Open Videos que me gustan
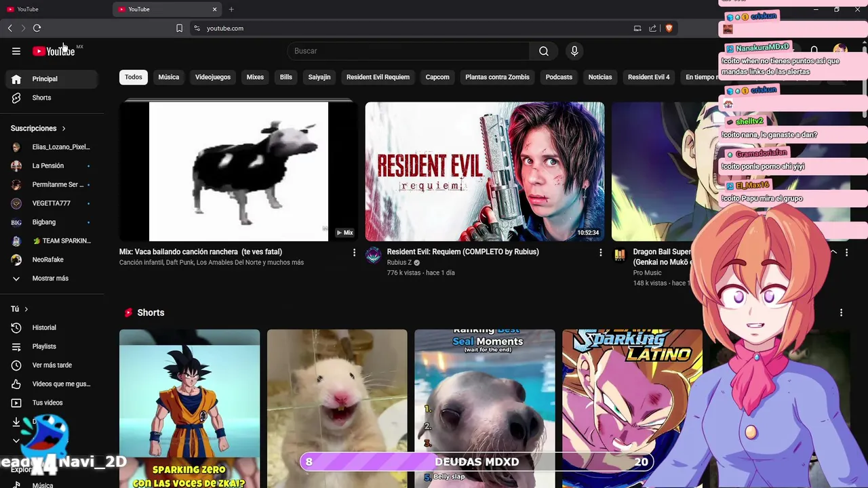 click(x=52, y=384)
